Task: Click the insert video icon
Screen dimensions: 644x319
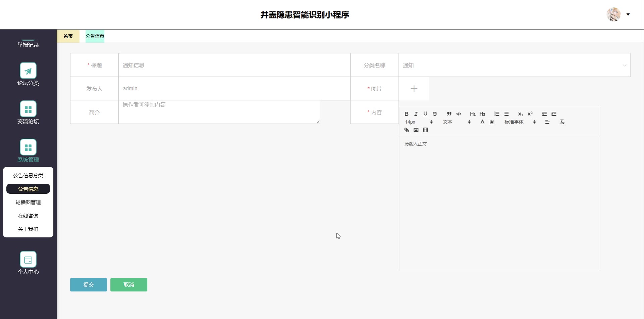Action: [425, 130]
